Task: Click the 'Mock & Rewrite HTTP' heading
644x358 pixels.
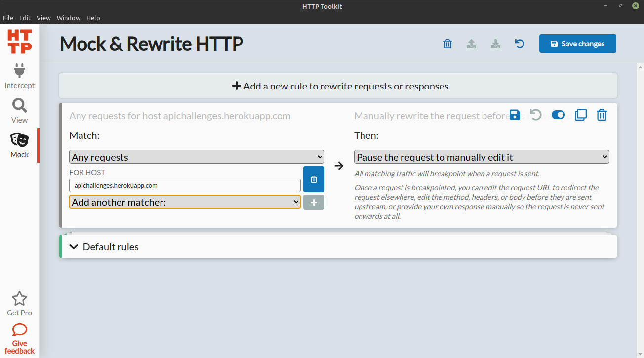Action: pyautogui.click(x=152, y=44)
